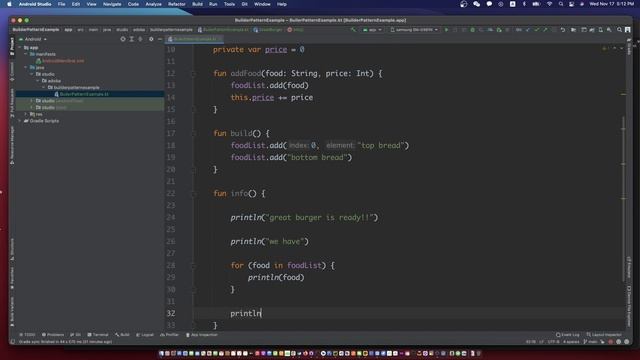The image size is (640, 360).
Task: Click the undo arrow toolbar icon
Action: point(563,30)
